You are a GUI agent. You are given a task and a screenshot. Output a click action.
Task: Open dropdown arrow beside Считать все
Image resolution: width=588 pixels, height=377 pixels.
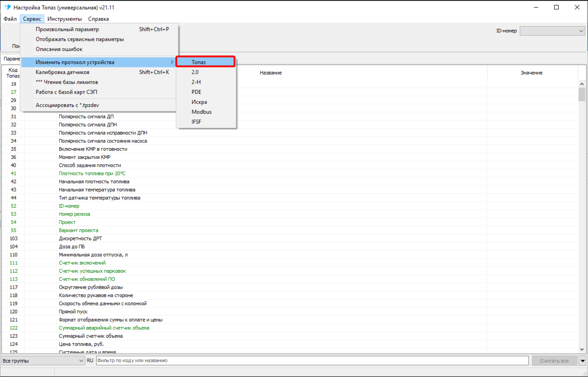pos(582,361)
